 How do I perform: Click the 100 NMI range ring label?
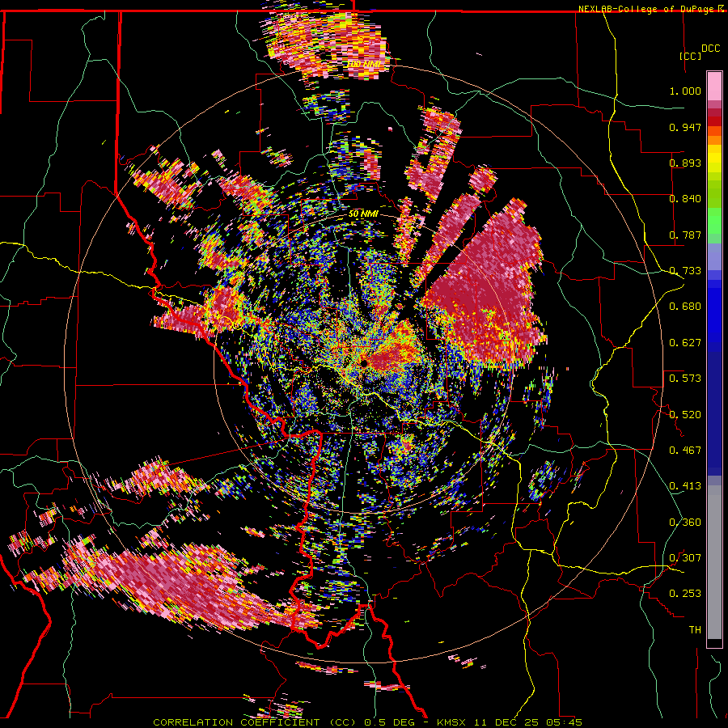tap(363, 63)
